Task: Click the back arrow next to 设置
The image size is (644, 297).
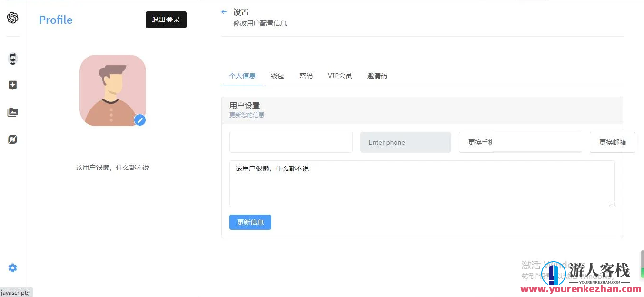Action: [224, 11]
